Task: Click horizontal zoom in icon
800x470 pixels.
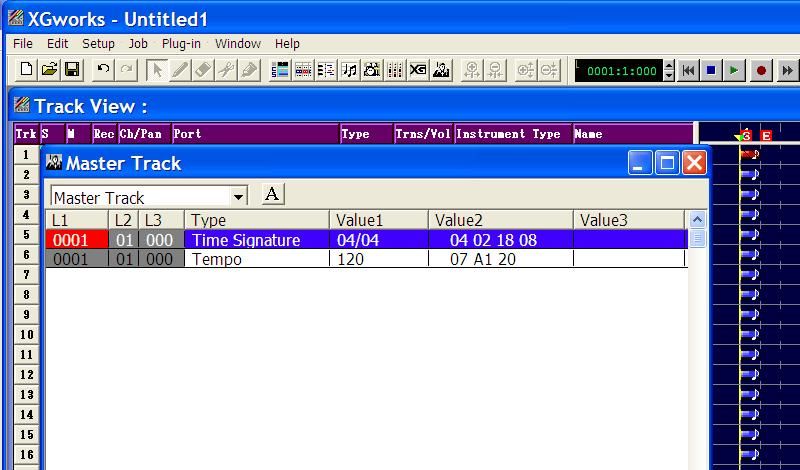Action: point(472,70)
